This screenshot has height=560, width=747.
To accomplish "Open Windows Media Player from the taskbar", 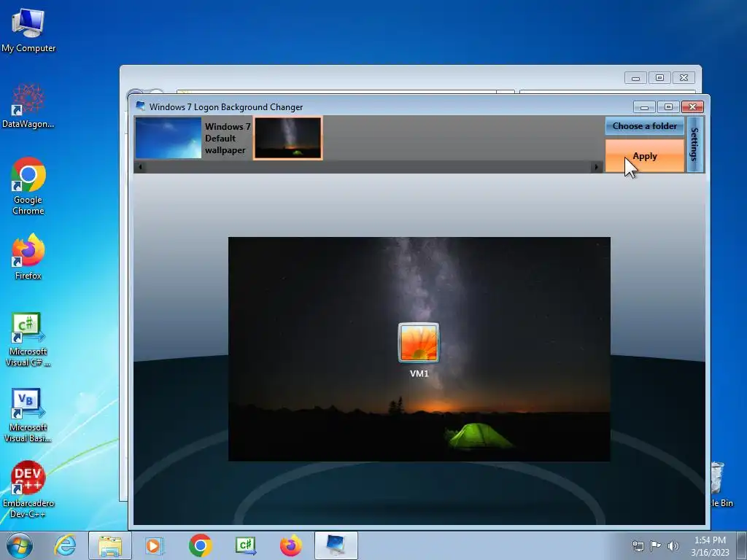I will click(x=153, y=545).
